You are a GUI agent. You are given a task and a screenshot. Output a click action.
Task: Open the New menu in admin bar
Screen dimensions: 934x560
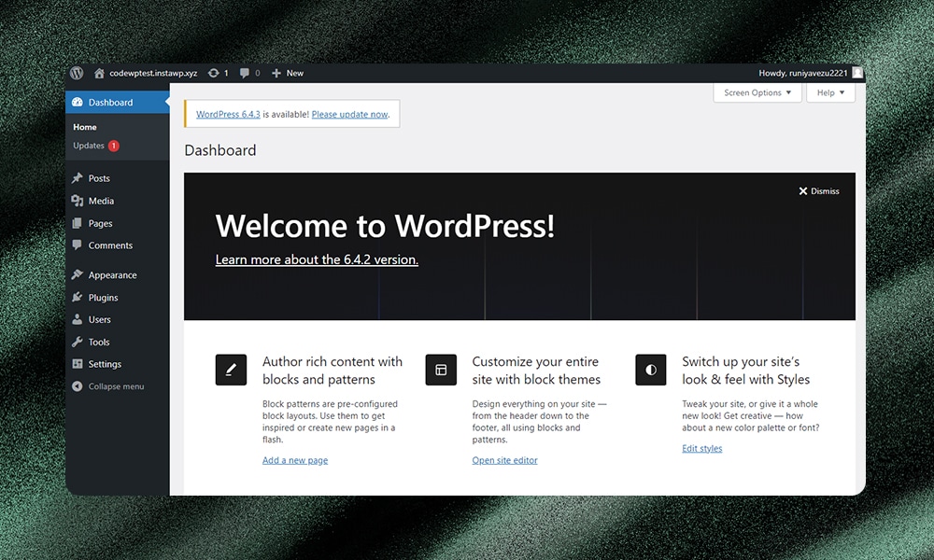tap(287, 73)
